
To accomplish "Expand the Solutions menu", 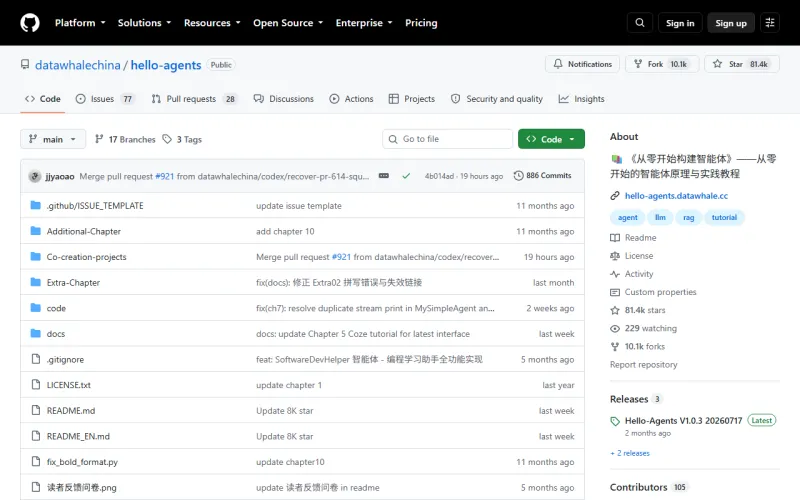I will pos(144,23).
